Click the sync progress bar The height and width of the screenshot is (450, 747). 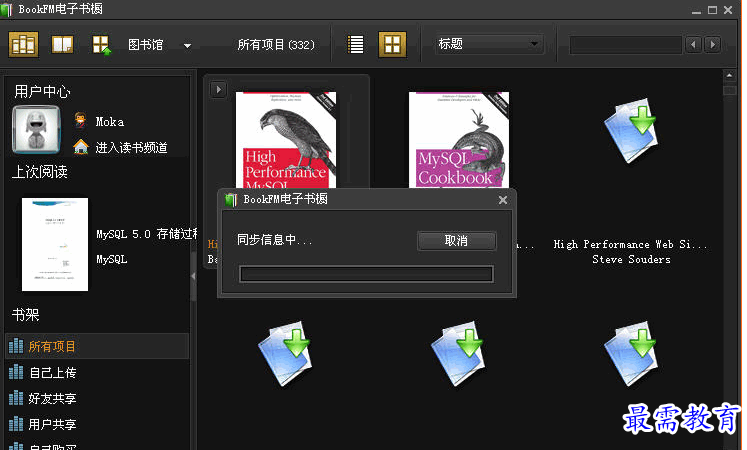[x=366, y=274]
